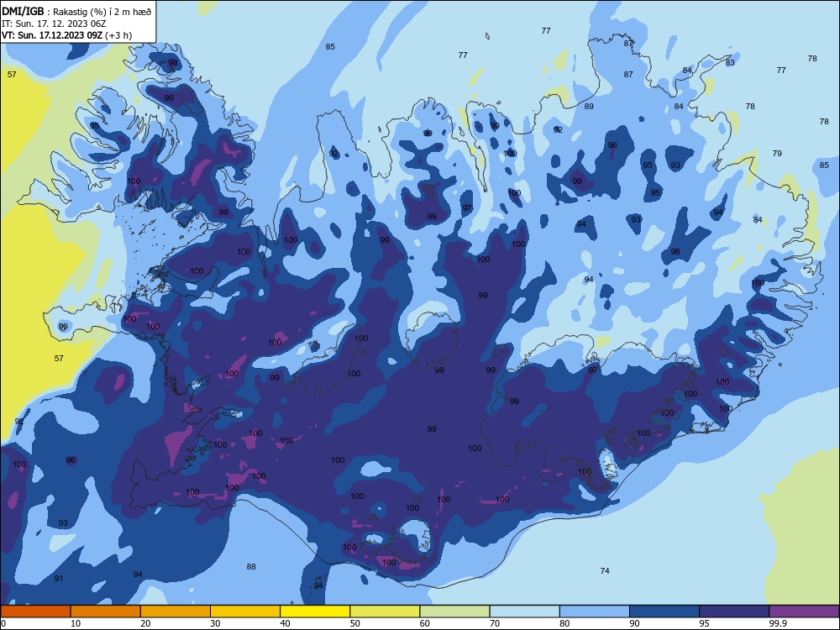Click the orange 10–20 legend swatch

pyautogui.click(x=106, y=612)
